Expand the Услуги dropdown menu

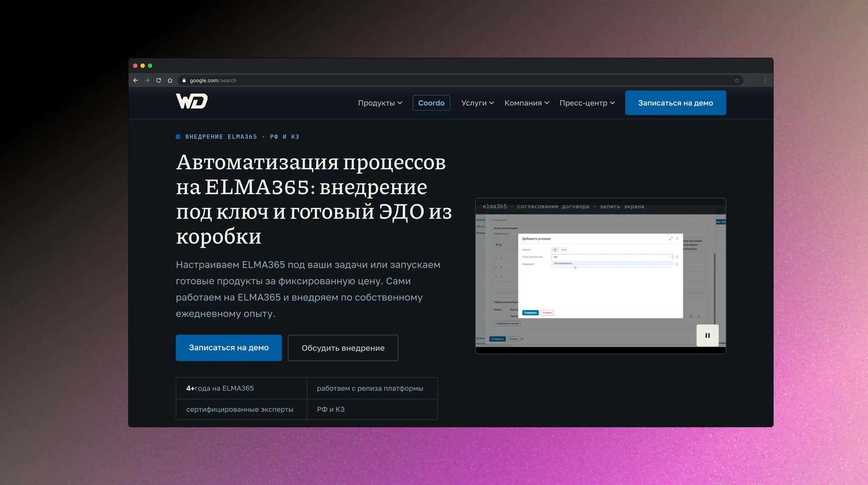(x=477, y=103)
